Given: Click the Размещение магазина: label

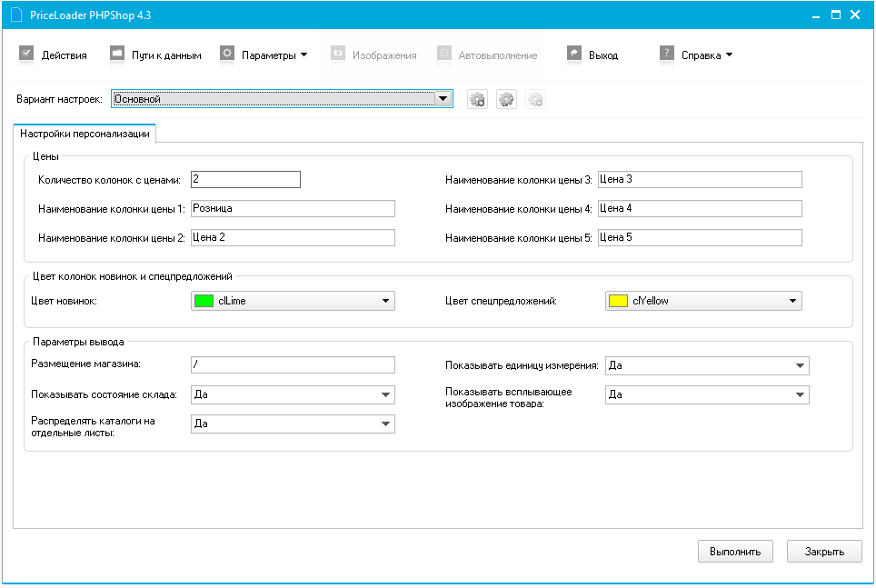Looking at the screenshot, I should click(x=86, y=364).
